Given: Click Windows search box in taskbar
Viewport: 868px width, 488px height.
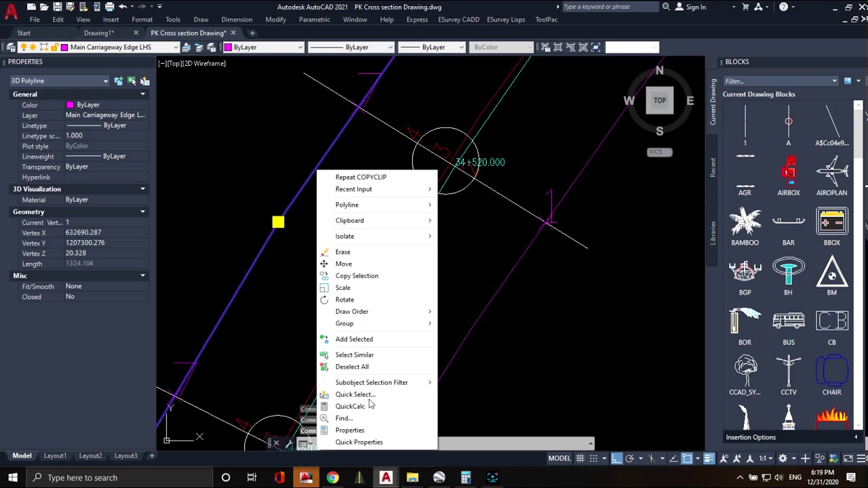Looking at the screenshot, I should 121,477.
